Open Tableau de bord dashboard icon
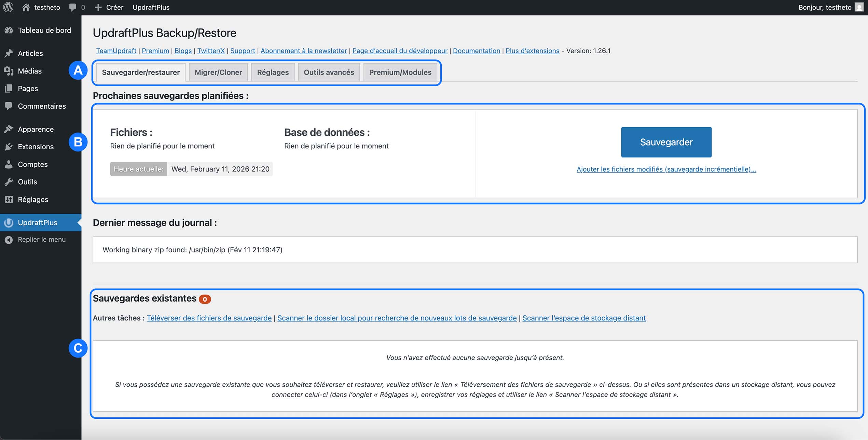Viewport: 868px width, 440px height. [9, 30]
